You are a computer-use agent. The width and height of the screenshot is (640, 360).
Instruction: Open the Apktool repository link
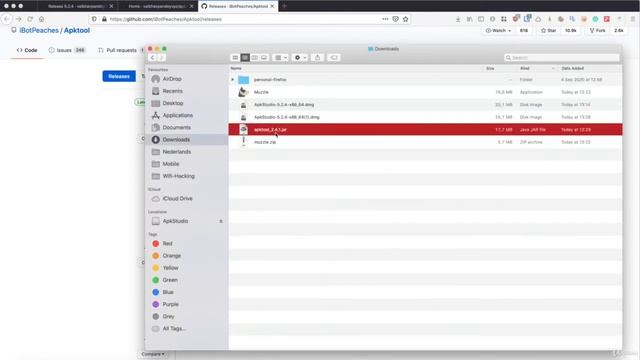tap(77, 30)
